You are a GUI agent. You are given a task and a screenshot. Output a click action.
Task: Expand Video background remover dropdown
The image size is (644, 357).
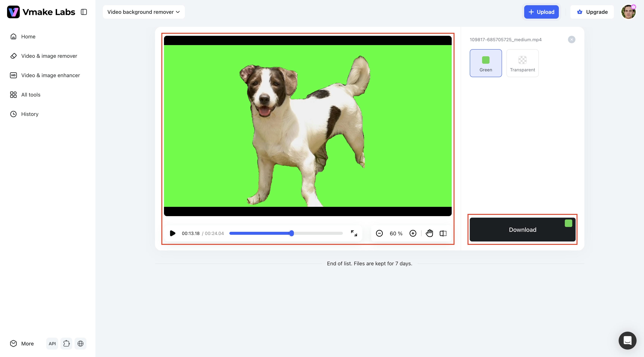143,12
